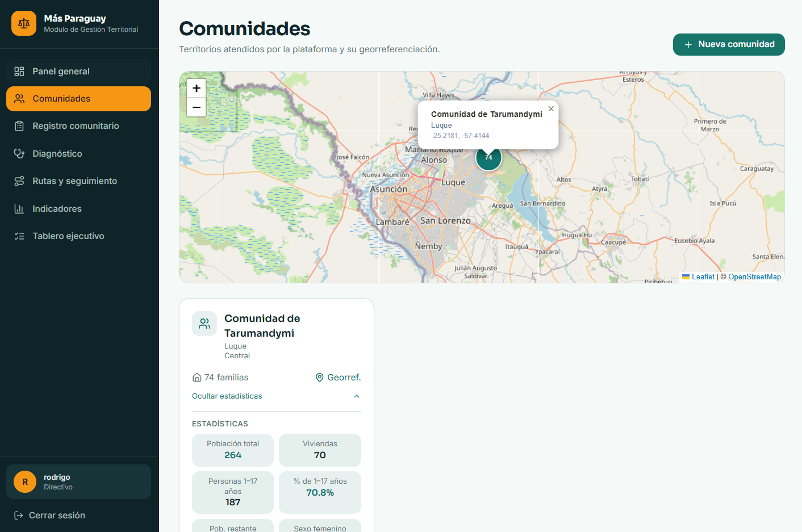Viewport: 802px width, 532px height.
Task: Click the coordinates -25.2181, -57.4144 in popup
Action: pyautogui.click(x=460, y=136)
